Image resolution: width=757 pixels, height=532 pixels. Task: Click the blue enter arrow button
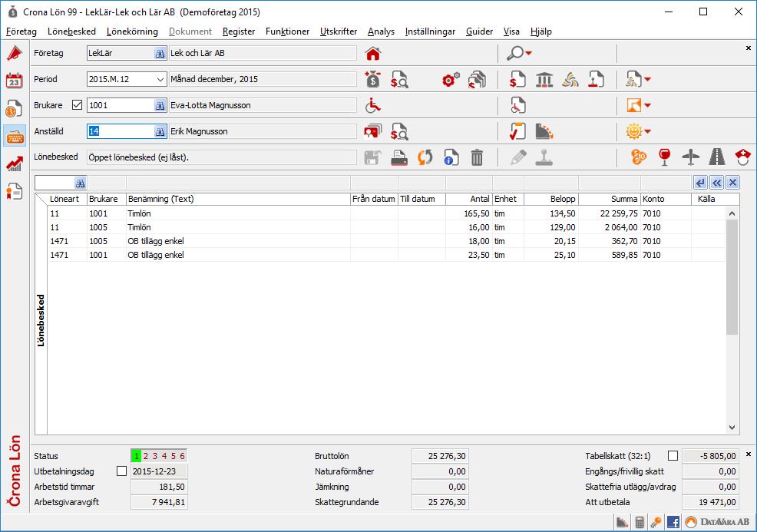coord(700,183)
